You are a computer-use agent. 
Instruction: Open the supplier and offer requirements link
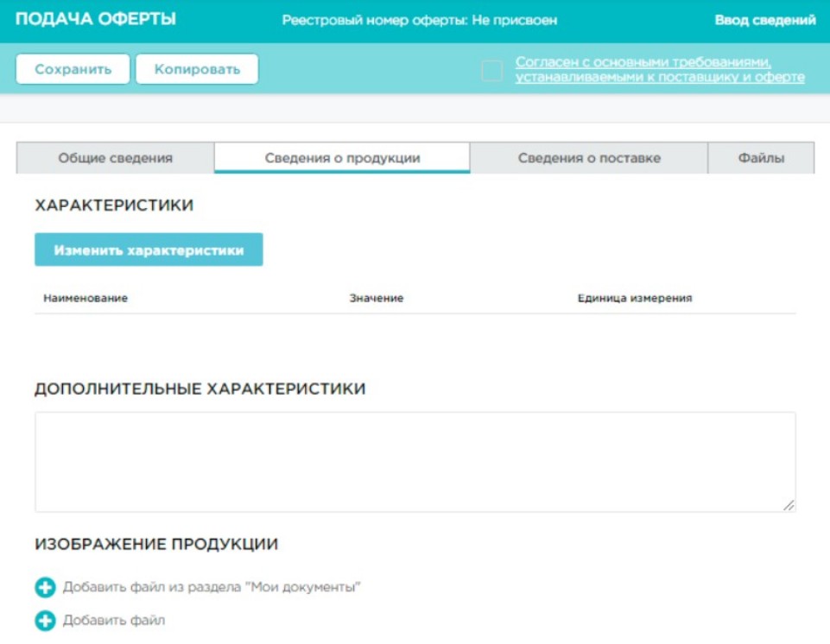pos(660,70)
